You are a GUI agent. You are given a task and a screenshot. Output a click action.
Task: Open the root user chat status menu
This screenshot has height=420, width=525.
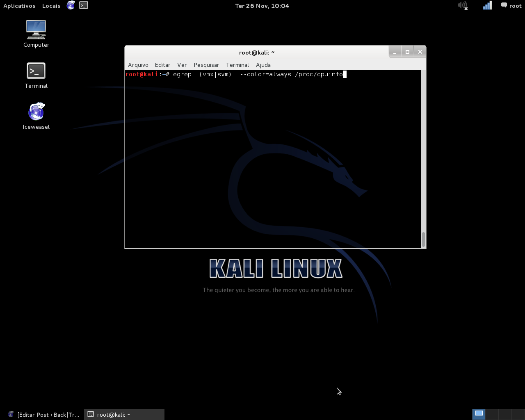(x=511, y=6)
